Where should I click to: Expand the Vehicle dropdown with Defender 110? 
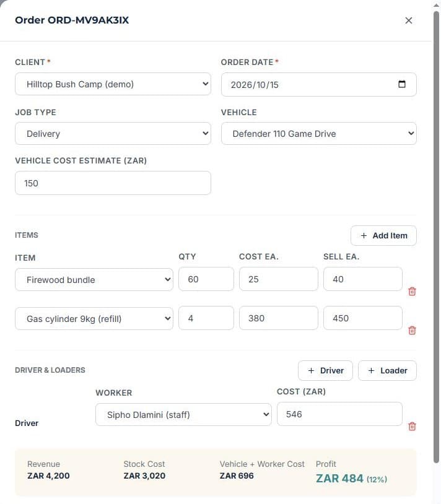(x=319, y=133)
